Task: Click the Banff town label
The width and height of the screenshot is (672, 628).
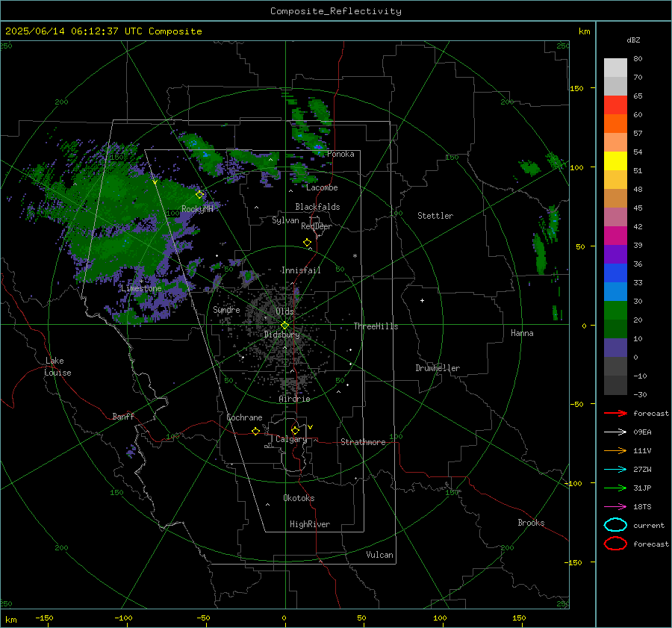Action: click(x=123, y=416)
